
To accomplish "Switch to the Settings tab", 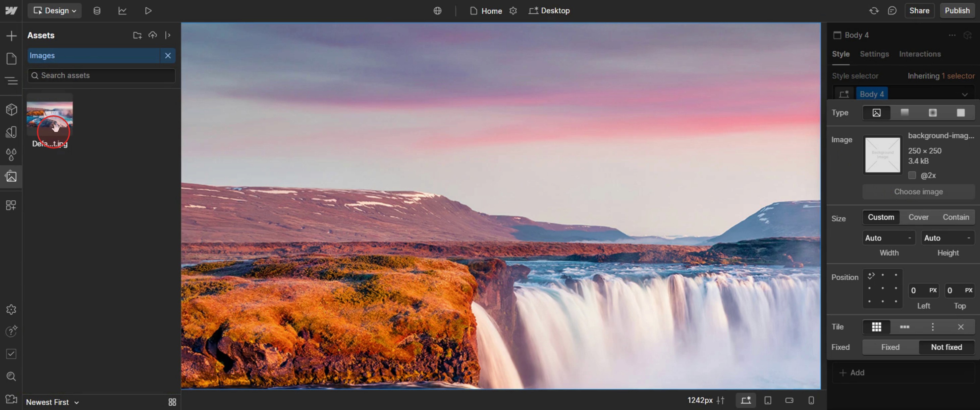I will [874, 54].
